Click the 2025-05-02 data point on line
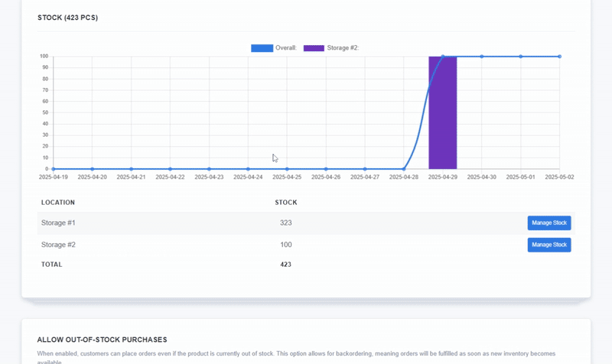The height and width of the screenshot is (364, 612). tap(559, 57)
